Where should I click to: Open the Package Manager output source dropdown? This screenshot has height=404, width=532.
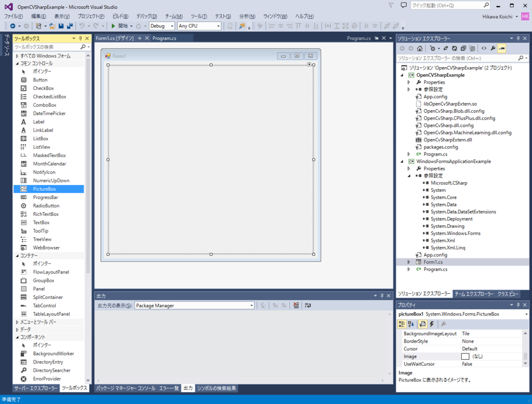coord(251,306)
